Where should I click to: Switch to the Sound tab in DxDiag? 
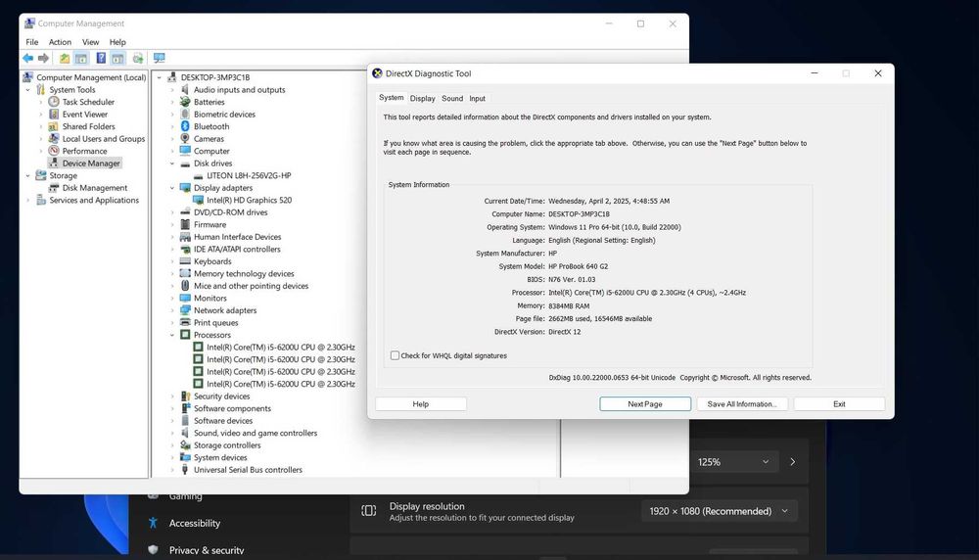(452, 99)
